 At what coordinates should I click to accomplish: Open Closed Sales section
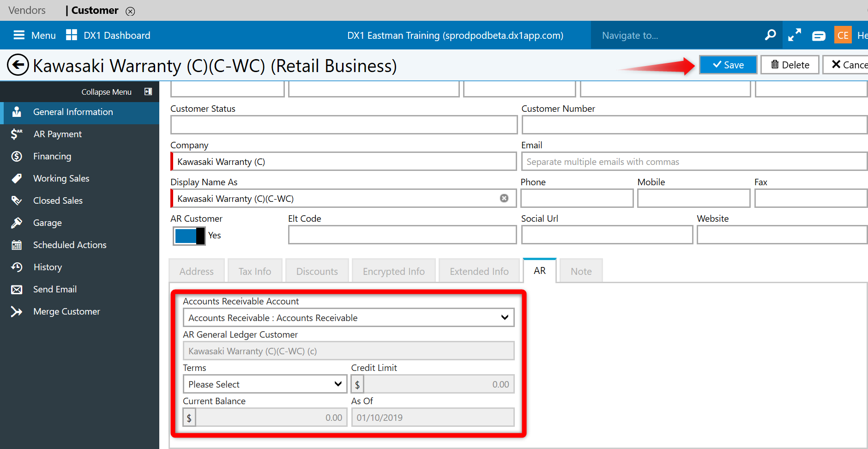[x=79, y=201]
